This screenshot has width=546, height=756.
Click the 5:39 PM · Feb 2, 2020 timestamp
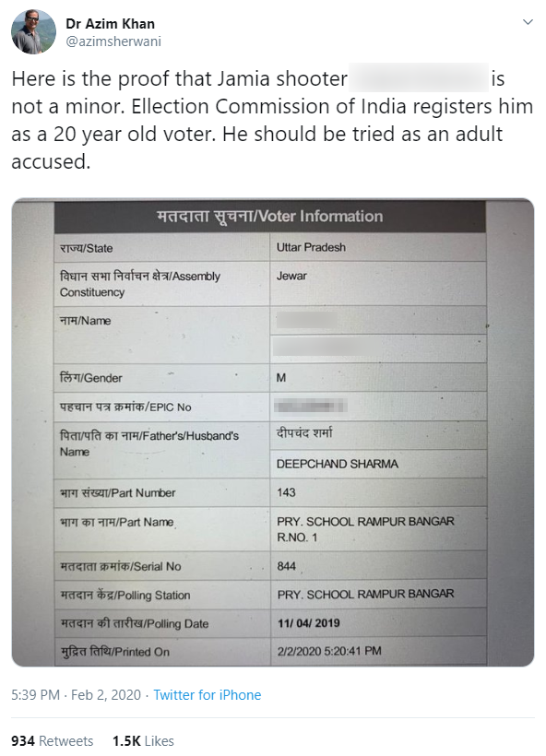point(77,695)
